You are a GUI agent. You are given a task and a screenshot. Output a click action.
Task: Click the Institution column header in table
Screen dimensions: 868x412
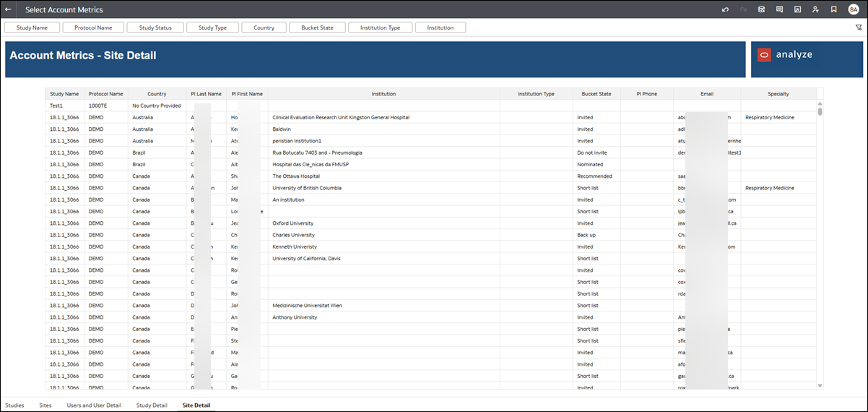[x=383, y=94]
